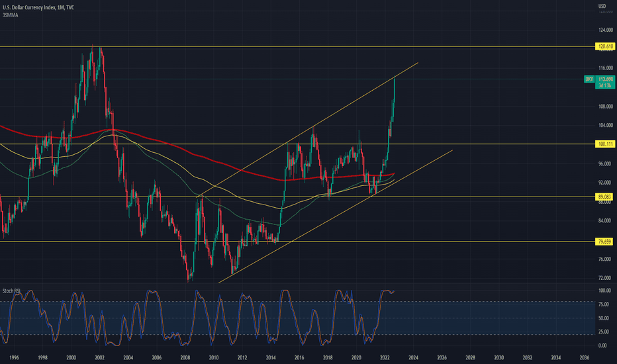Click the 25.00 Stoch RSI scale value
The height and width of the screenshot is (364, 617).
(x=604, y=332)
